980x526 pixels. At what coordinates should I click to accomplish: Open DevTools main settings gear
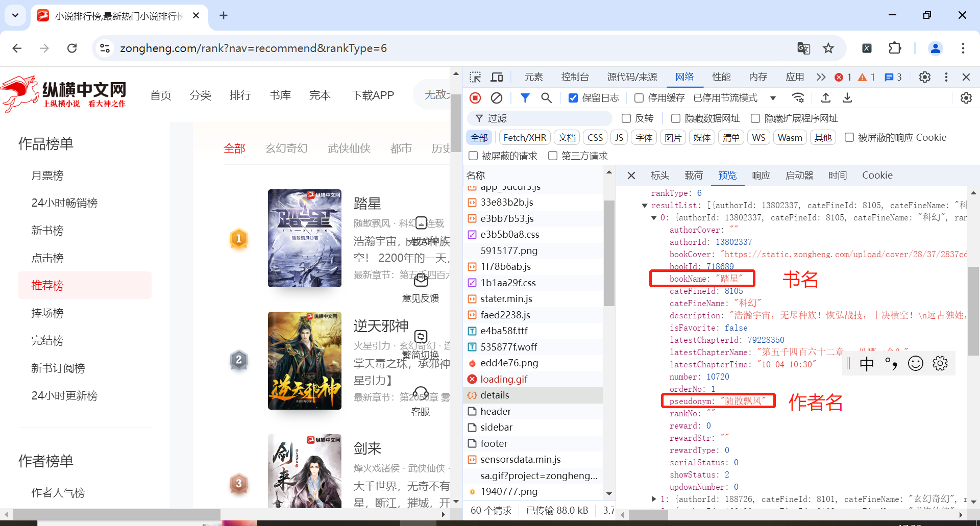tap(925, 77)
